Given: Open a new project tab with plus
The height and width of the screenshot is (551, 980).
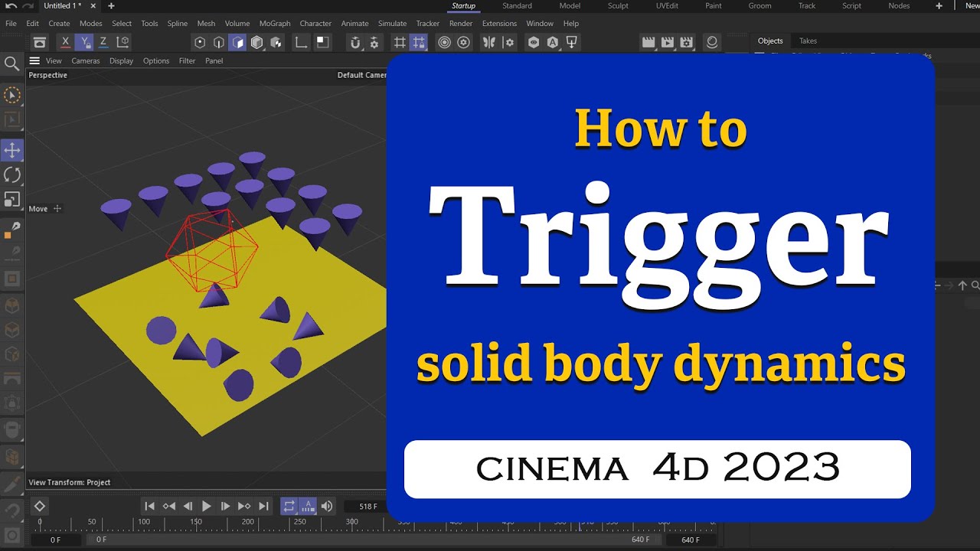Looking at the screenshot, I should (x=111, y=6).
